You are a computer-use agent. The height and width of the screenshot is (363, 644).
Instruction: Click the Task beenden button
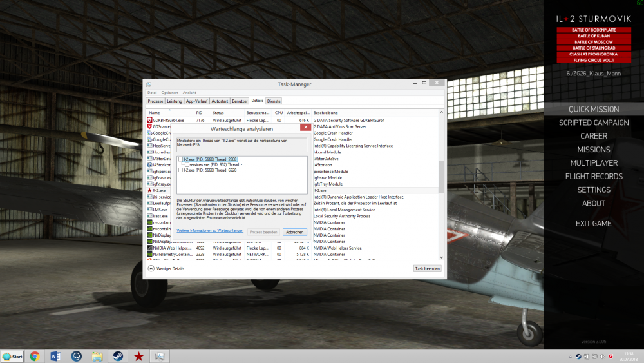pos(427,268)
